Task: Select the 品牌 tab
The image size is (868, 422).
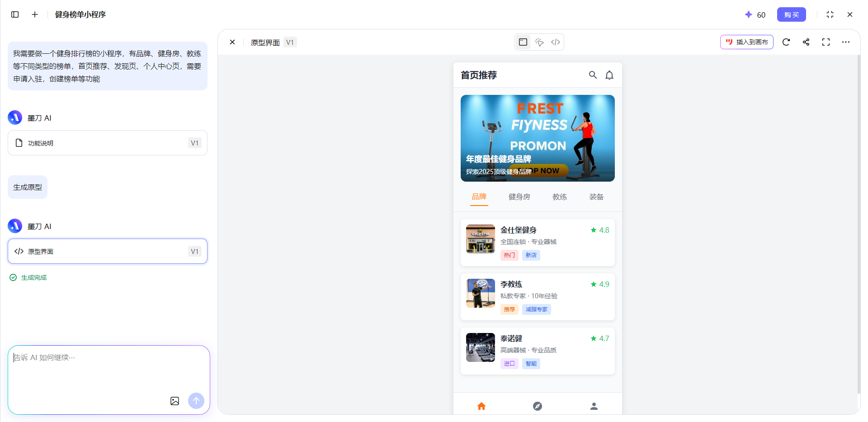Action: pyautogui.click(x=479, y=197)
